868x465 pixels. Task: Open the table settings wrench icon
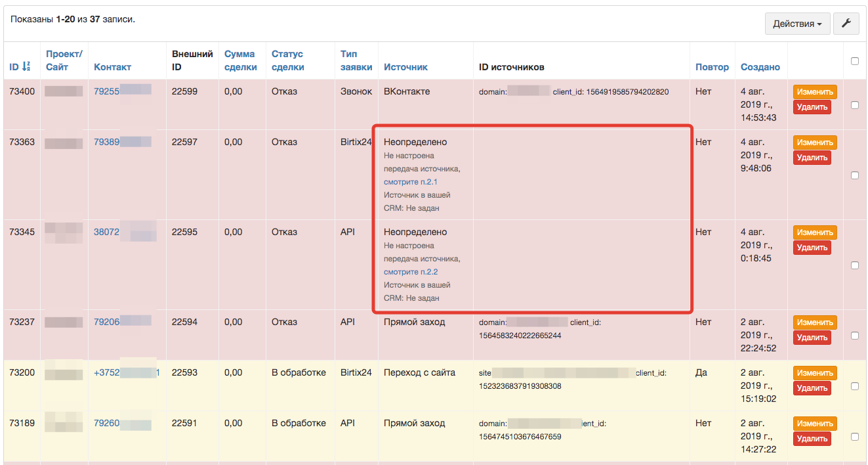pos(846,24)
